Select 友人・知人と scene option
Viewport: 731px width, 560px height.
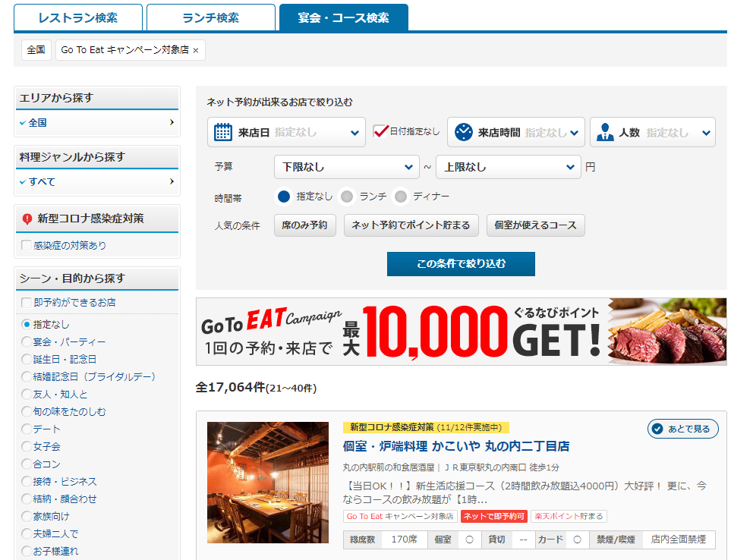click(27, 394)
